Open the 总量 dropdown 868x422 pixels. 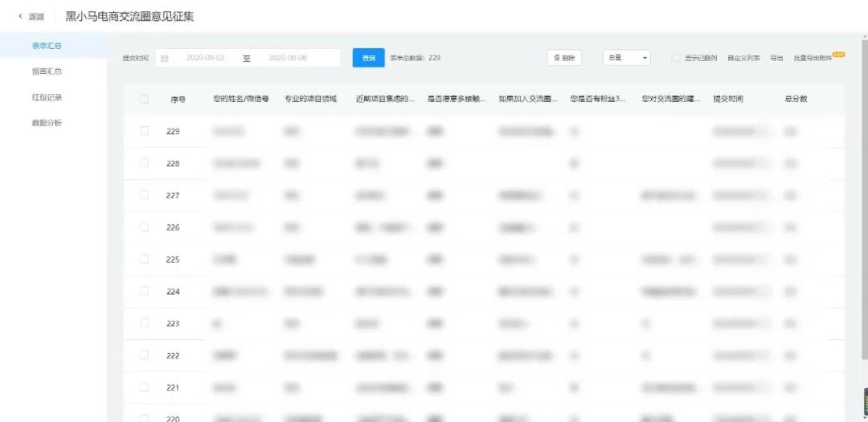coord(627,58)
